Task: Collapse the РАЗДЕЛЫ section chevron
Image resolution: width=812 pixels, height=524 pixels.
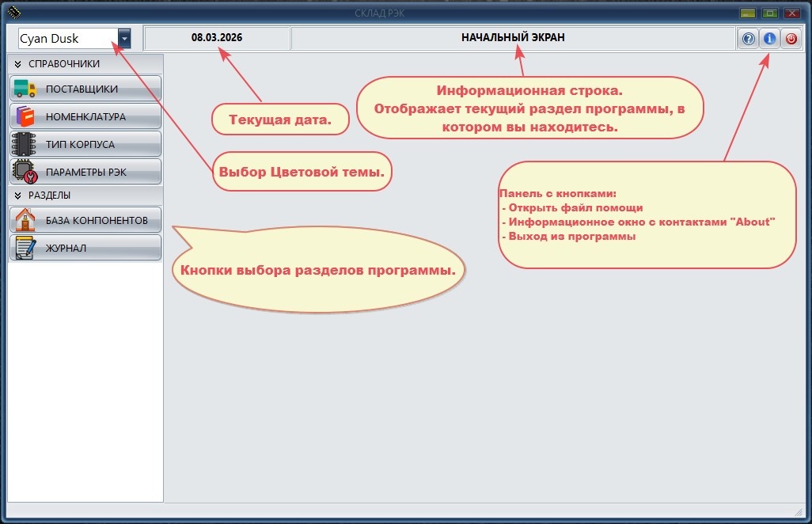Action: (x=17, y=196)
